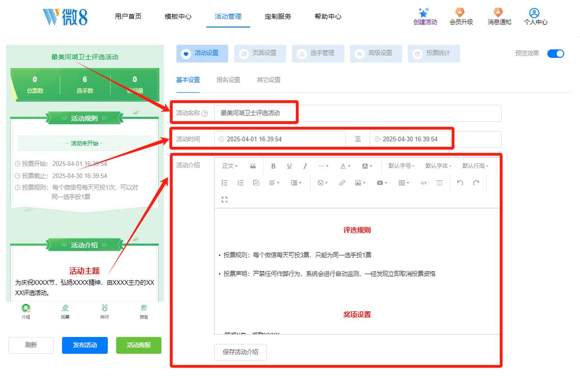Click the 刷新 button

(31, 345)
